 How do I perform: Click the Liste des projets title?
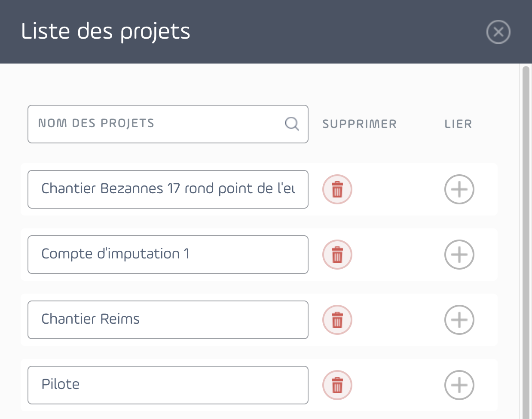pyautogui.click(x=106, y=32)
